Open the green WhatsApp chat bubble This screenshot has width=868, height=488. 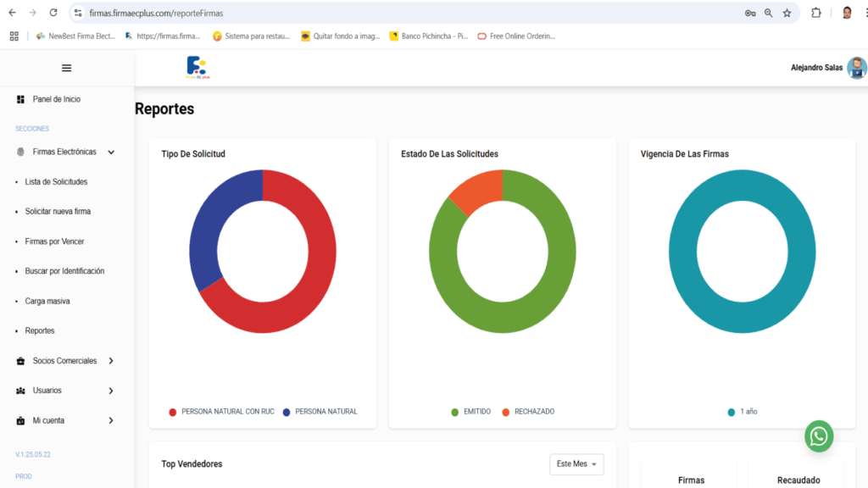[818, 436]
